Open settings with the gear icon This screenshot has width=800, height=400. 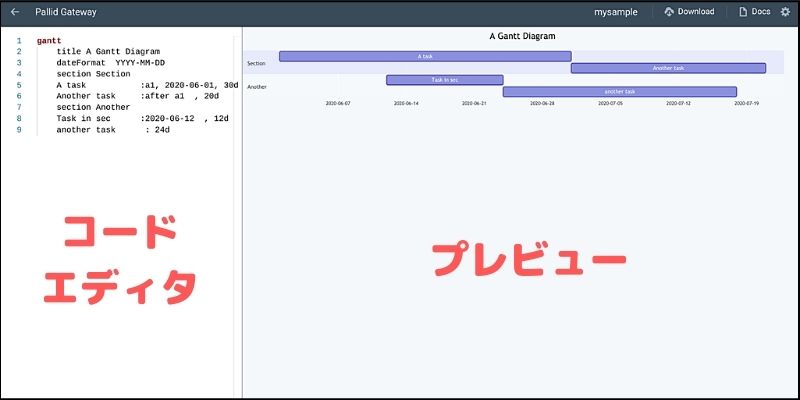coord(785,12)
